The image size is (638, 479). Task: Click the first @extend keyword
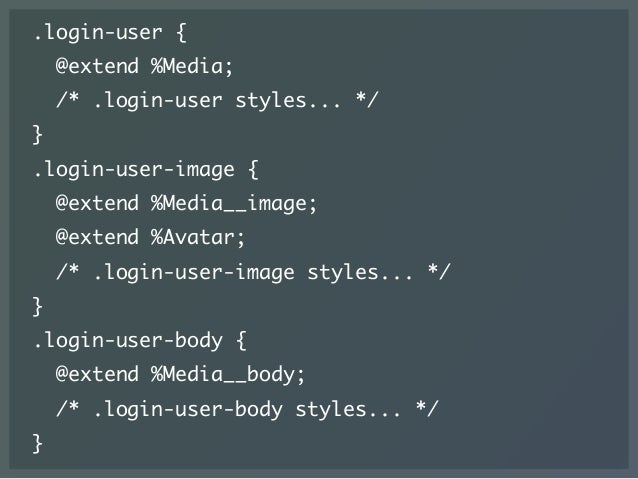click(x=97, y=66)
